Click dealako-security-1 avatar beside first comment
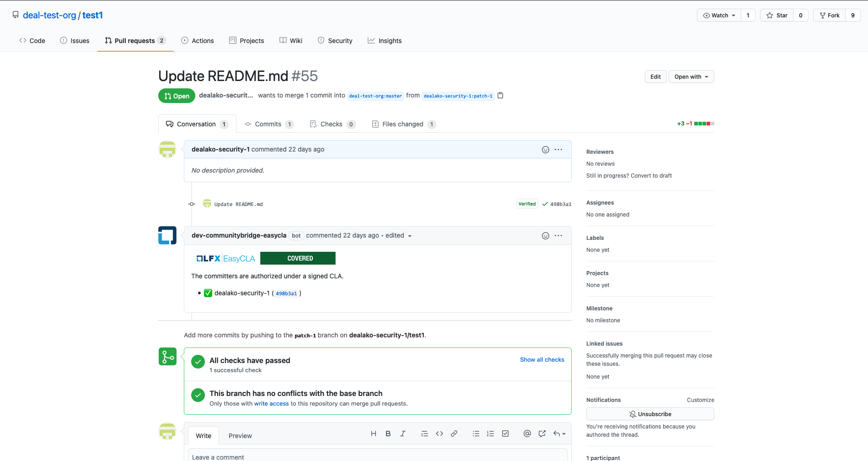The image size is (868, 461). coord(167,149)
